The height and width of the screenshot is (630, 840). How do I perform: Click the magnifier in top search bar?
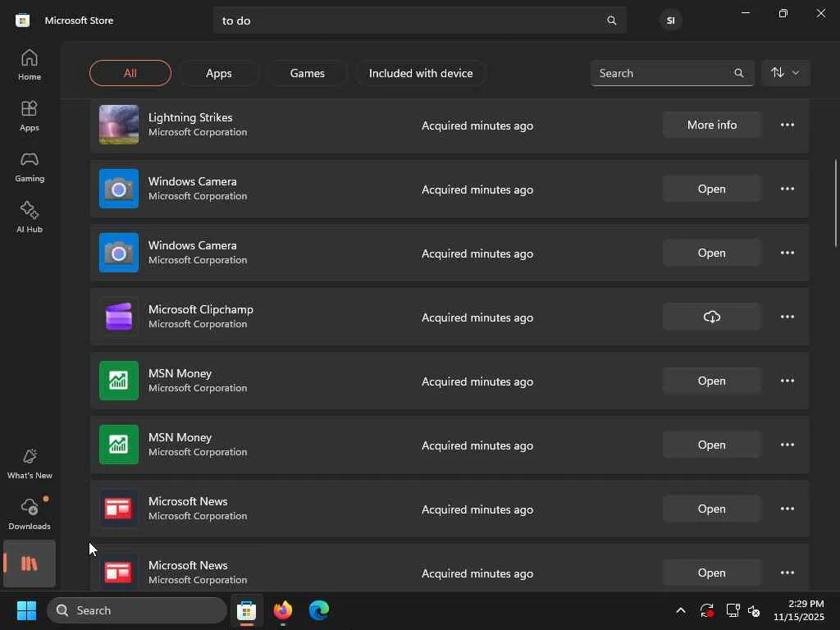(x=611, y=21)
